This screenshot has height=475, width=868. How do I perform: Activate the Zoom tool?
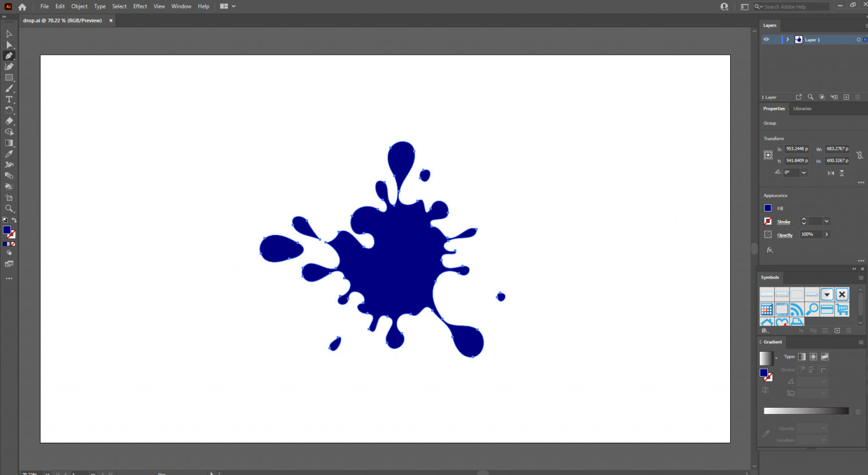[x=9, y=209]
